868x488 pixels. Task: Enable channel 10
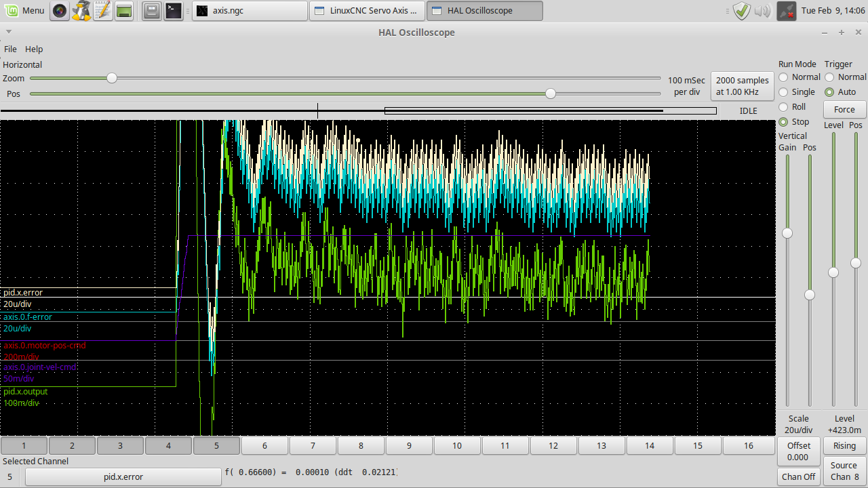(x=457, y=445)
